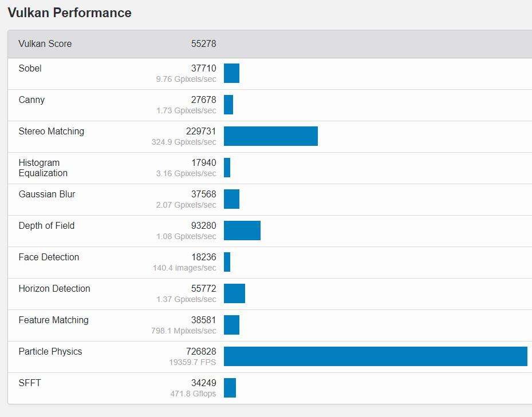This screenshot has width=532, height=417.
Task: Select the Gaussian Blur score 37568
Action: [203, 194]
